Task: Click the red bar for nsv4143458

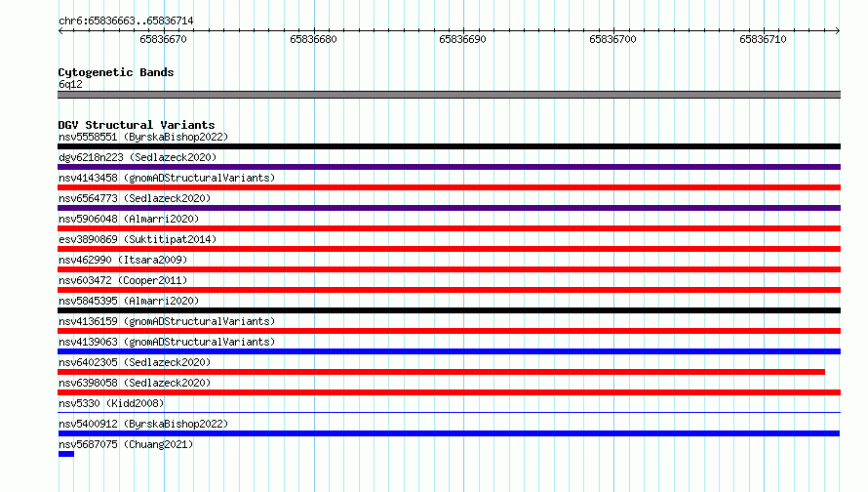Action: pos(449,187)
